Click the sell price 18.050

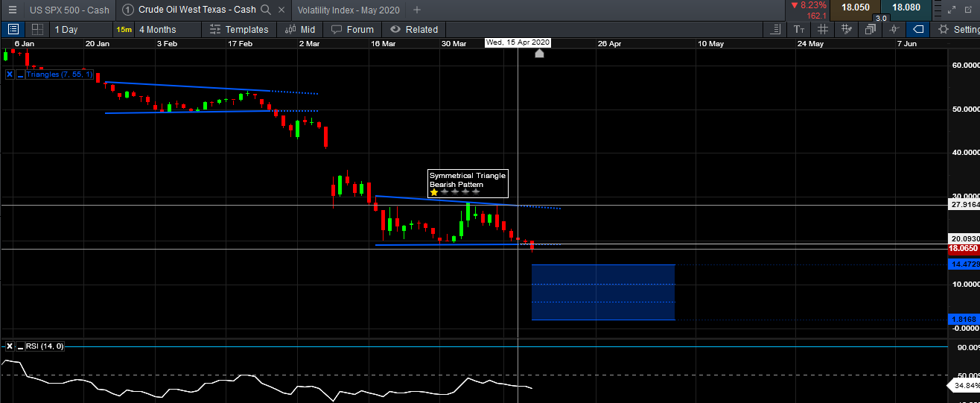856,7
